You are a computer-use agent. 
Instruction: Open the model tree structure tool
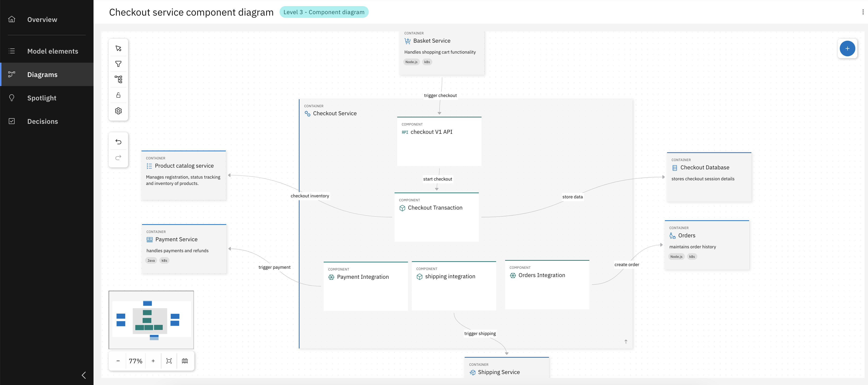pyautogui.click(x=118, y=79)
